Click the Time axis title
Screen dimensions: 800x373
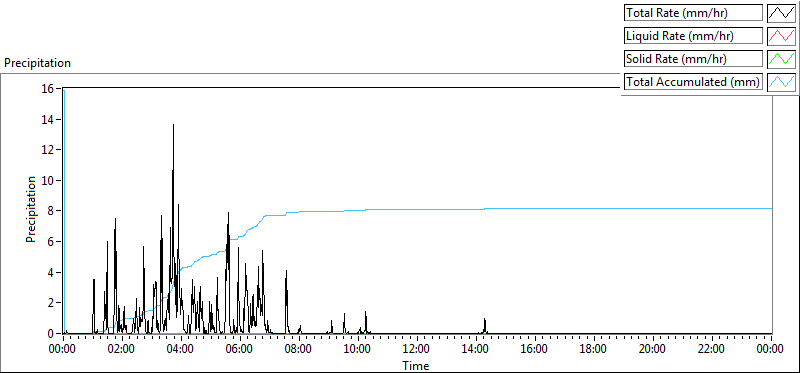tap(415, 365)
